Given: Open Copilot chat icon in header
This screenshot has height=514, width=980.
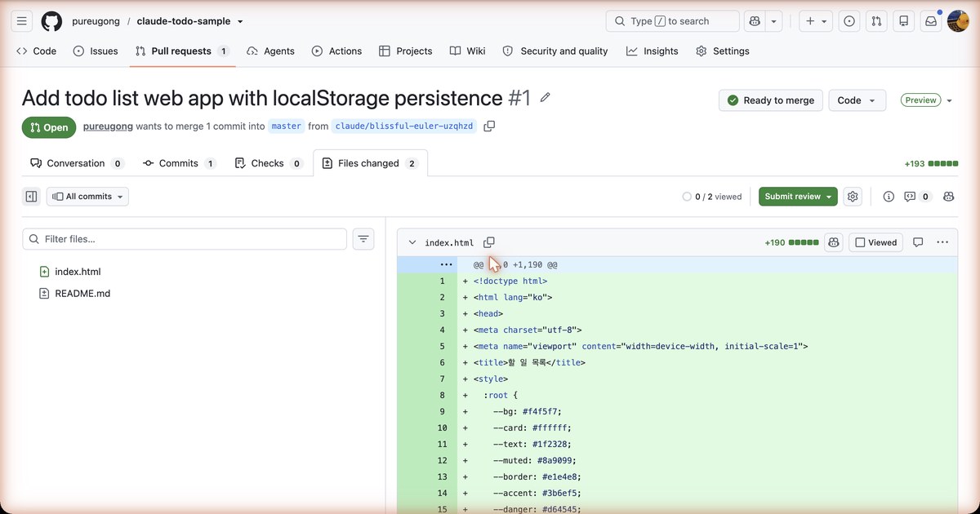Looking at the screenshot, I should coord(755,21).
